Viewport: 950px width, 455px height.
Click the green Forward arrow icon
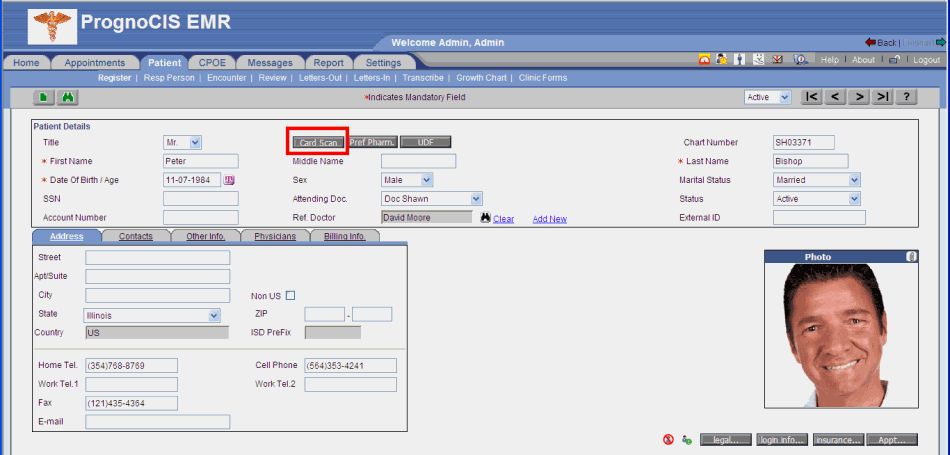tap(941, 42)
